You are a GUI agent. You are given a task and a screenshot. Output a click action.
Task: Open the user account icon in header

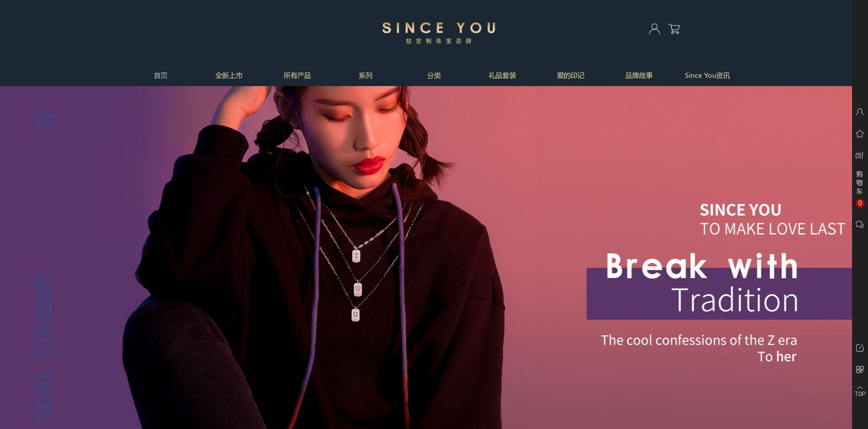coord(654,29)
